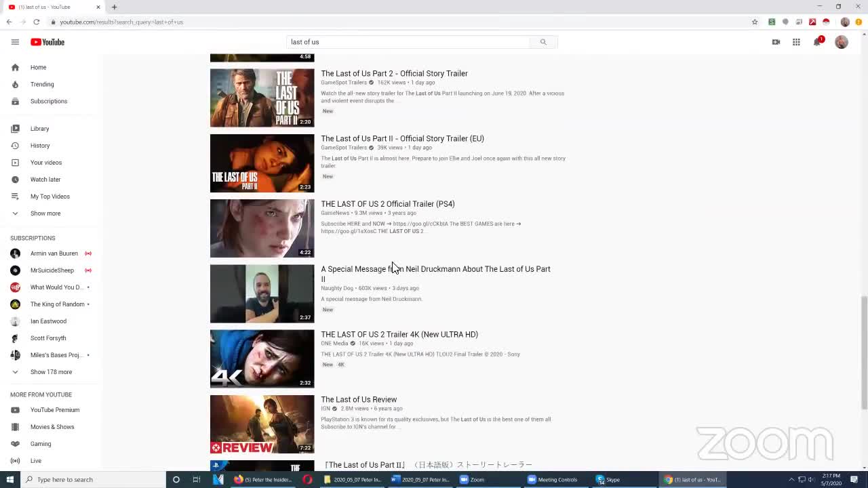Click the last of us search field

[408, 42]
